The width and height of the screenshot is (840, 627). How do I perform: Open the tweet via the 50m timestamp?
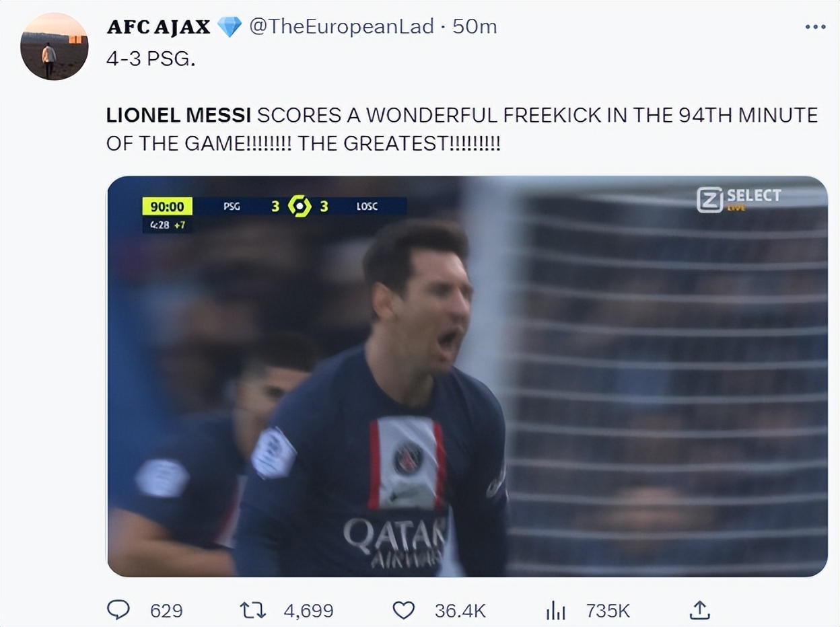pos(475,27)
